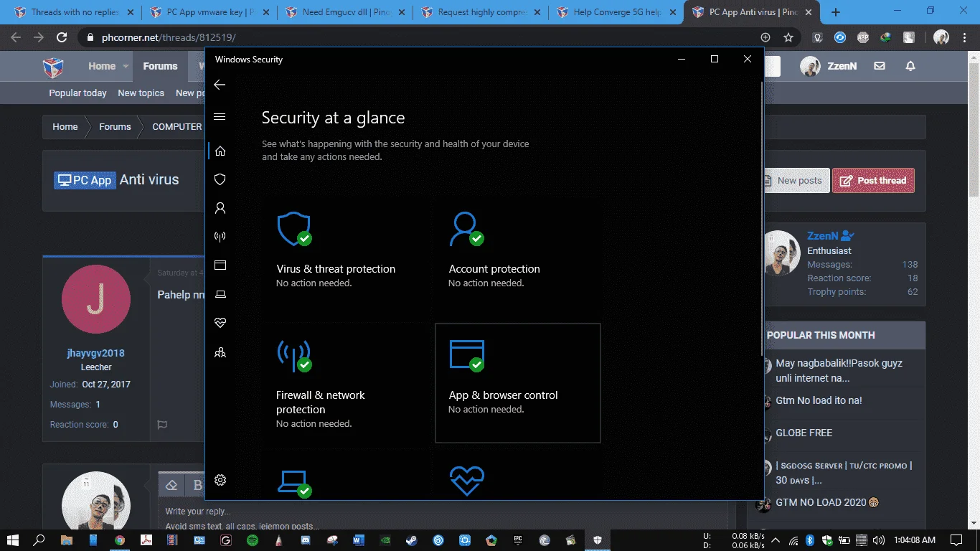Screen dimensions: 980x551
Task: Click the Forums breadcrumb link
Action: 115,126
